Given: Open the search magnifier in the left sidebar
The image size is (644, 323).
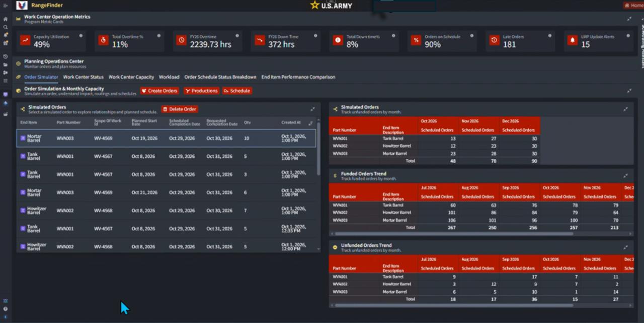Looking at the screenshot, I should coord(6,27).
